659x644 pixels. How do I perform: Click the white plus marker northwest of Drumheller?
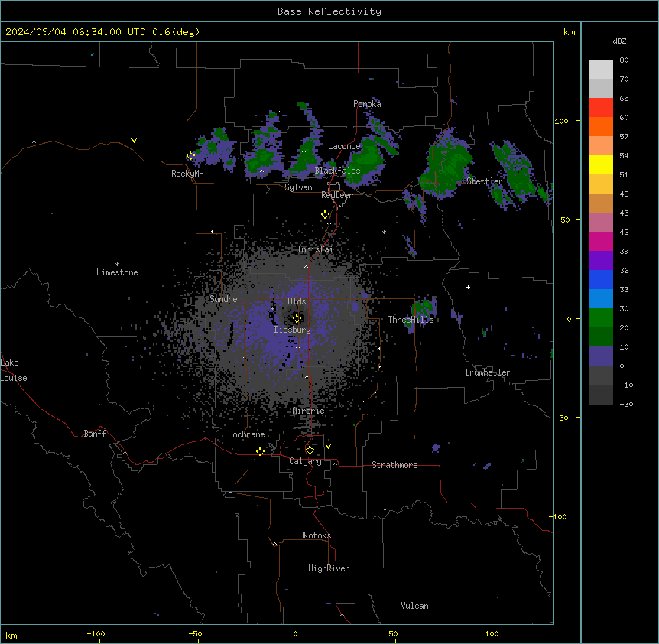[x=468, y=287]
